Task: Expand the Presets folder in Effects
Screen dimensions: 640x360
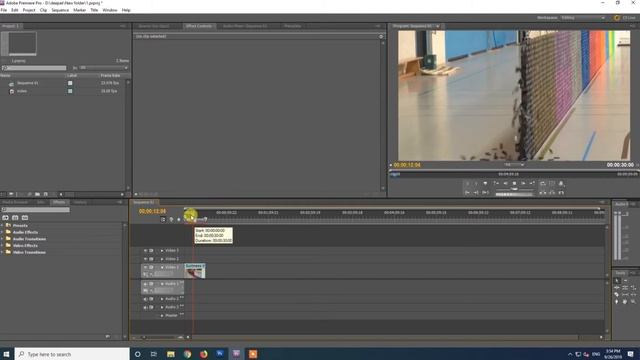Action: [x=2, y=226]
